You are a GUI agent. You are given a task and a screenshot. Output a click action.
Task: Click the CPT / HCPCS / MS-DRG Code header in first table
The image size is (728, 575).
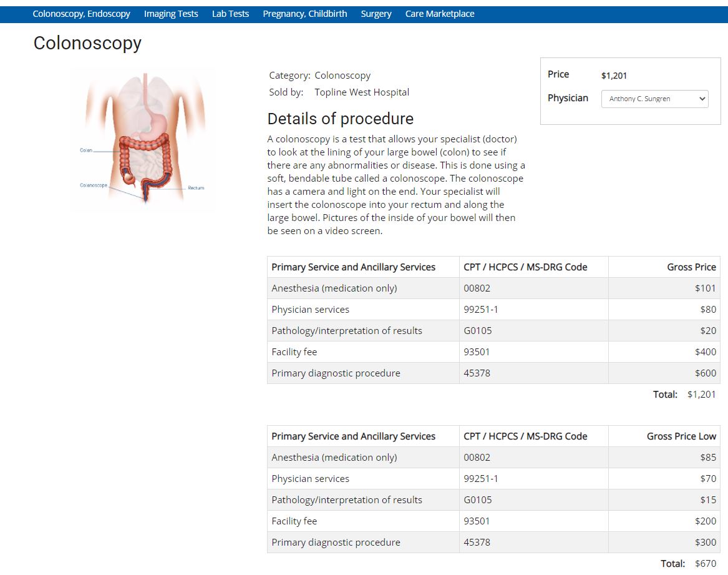click(x=525, y=267)
